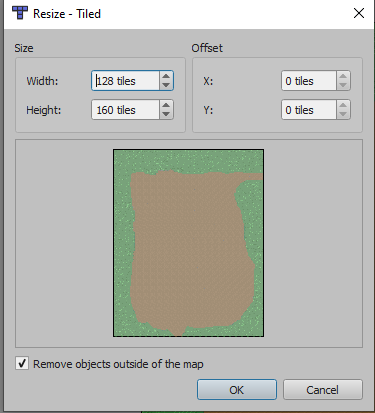Focus the Y offset field
The width and height of the screenshot is (375, 413).
309,110
